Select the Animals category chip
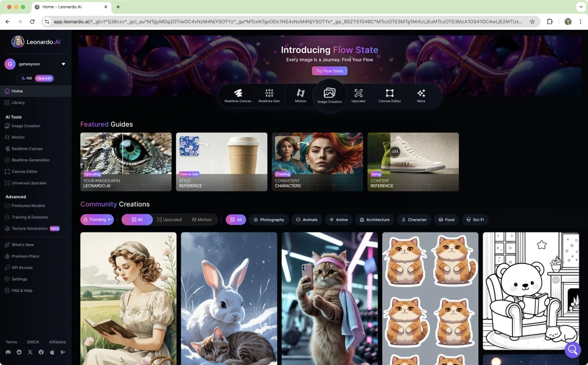Viewport: 588px width, 365px height. tap(307, 220)
